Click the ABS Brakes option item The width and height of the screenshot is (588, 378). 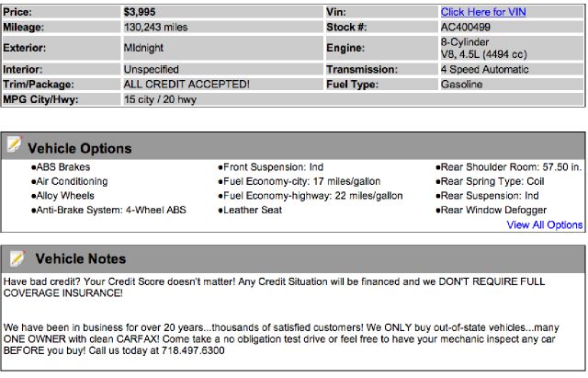tap(64, 167)
